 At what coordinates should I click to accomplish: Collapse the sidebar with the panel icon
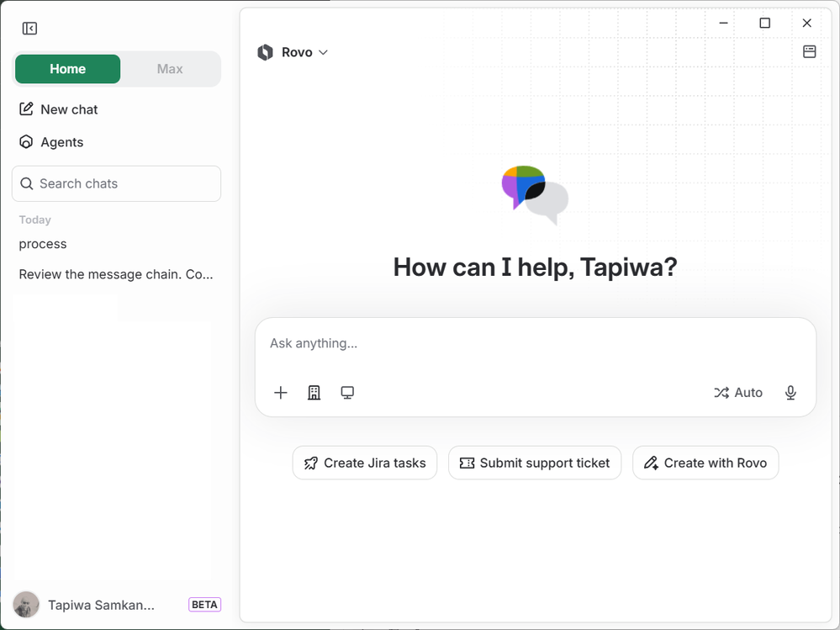pos(29,29)
